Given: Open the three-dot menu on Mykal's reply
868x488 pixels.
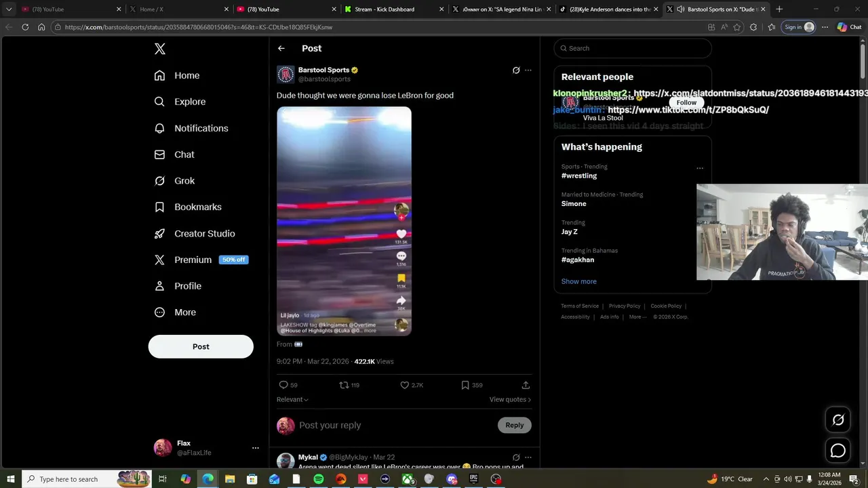Looking at the screenshot, I should pyautogui.click(x=528, y=457).
